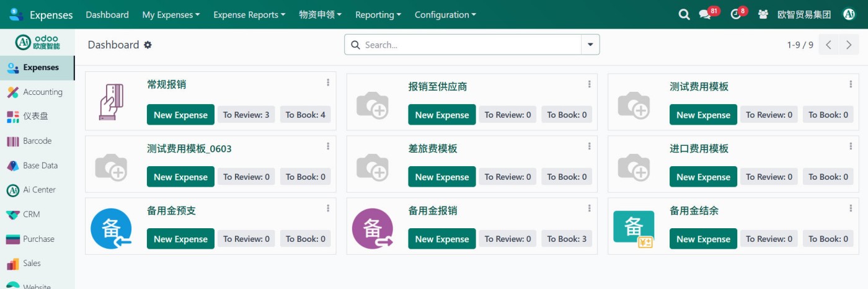
Task: Click the 备用金结余 teal icon
Action: (634, 228)
